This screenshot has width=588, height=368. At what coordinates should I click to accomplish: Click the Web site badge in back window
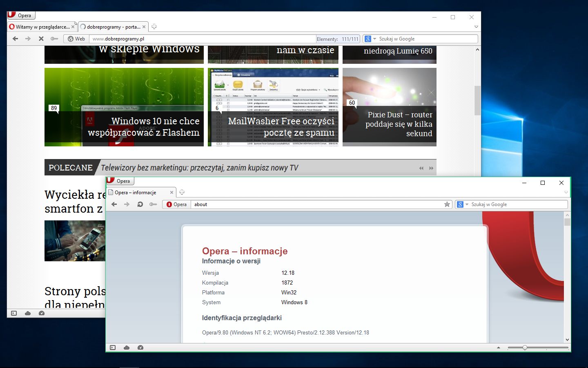pyautogui.click(x=76, y=39)
